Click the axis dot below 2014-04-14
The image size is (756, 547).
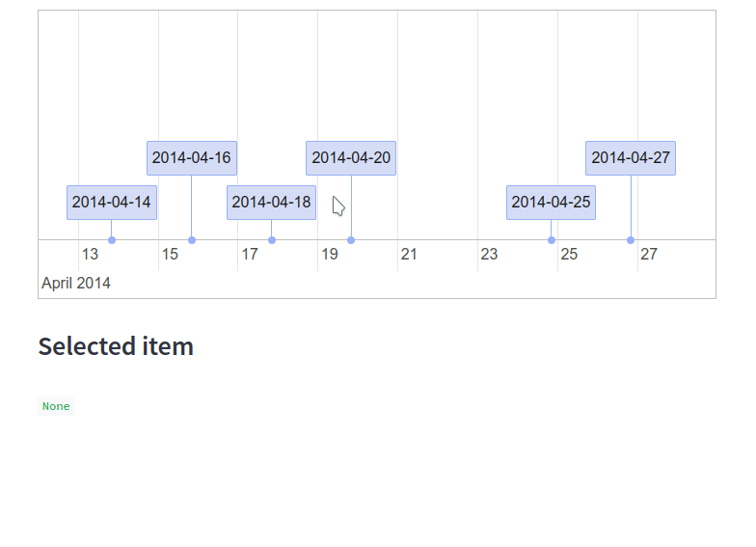point(112,240)
